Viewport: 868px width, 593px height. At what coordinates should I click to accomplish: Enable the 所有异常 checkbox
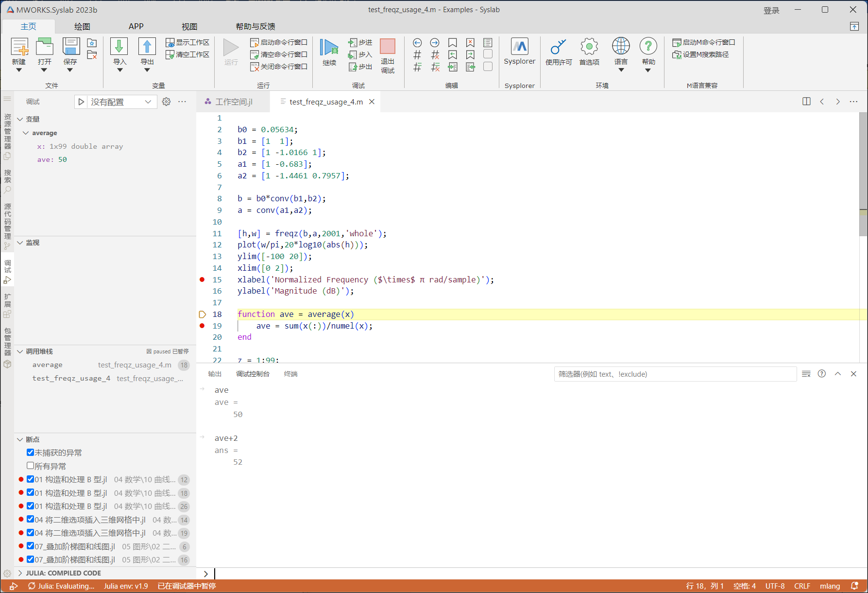point(30,466)
